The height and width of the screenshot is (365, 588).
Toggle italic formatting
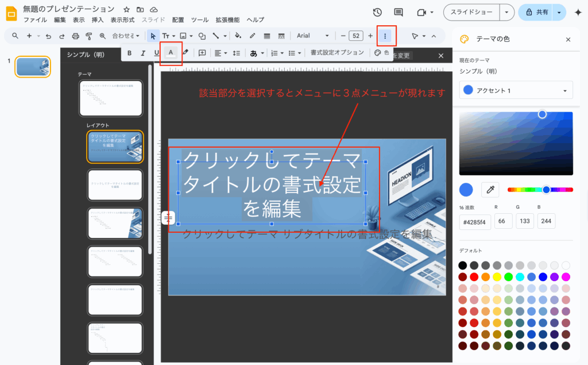[143, 53]
